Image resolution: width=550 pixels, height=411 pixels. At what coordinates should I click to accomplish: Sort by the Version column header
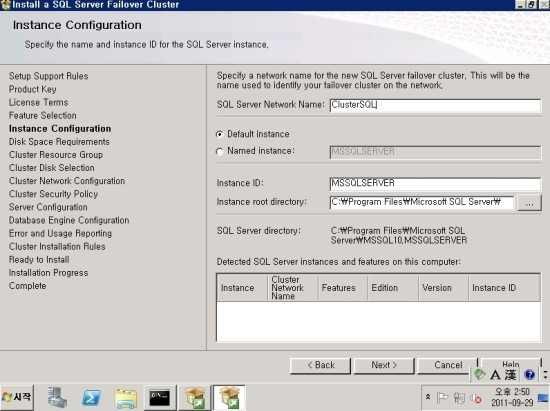tap(444, 288)
